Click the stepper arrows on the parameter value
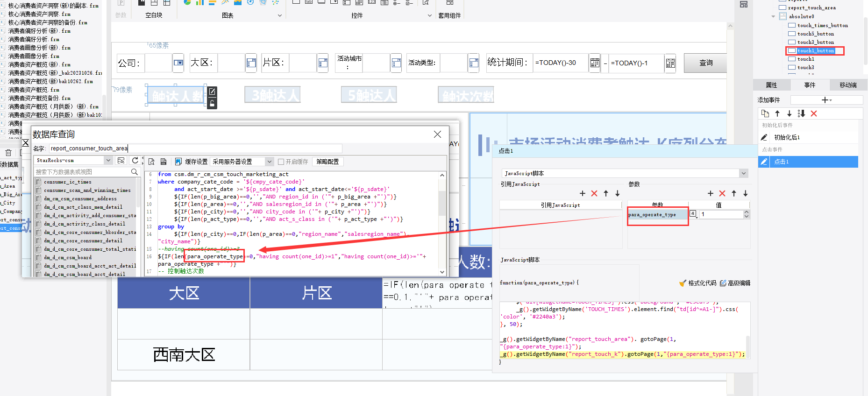Image resolution: width=868 pixels, height=396 pixels. pos(747,214)
